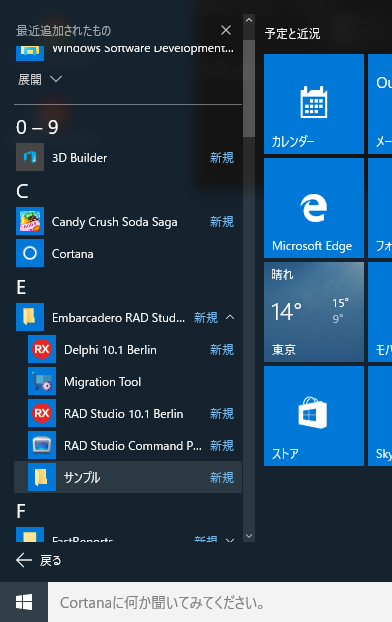Open the Migration Tool icon
This screenshot has height=622, width=392.
tap(42, 381)
